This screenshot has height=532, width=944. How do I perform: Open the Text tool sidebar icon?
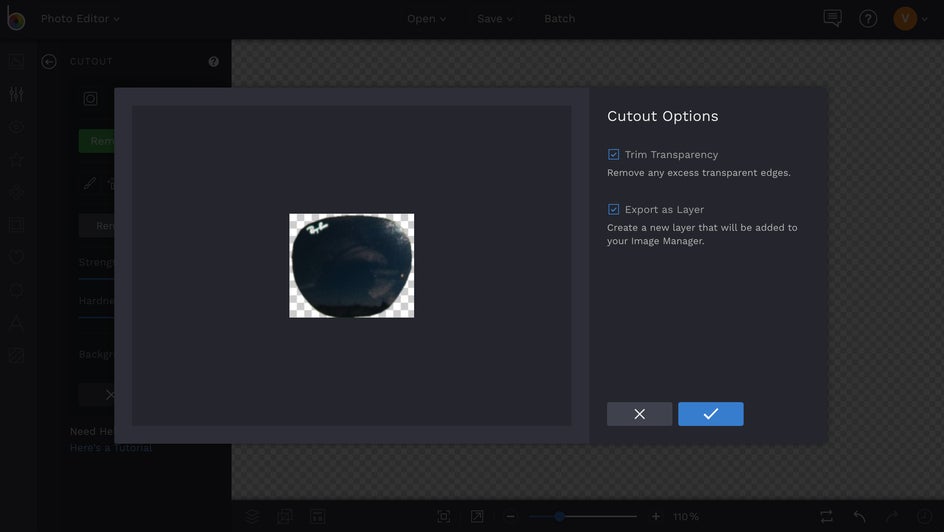16,322
